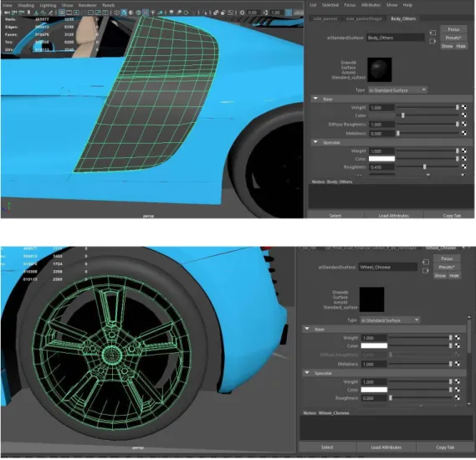
Task: Click Copy Tab in the lower Attribute Editor
Action: 445,447
